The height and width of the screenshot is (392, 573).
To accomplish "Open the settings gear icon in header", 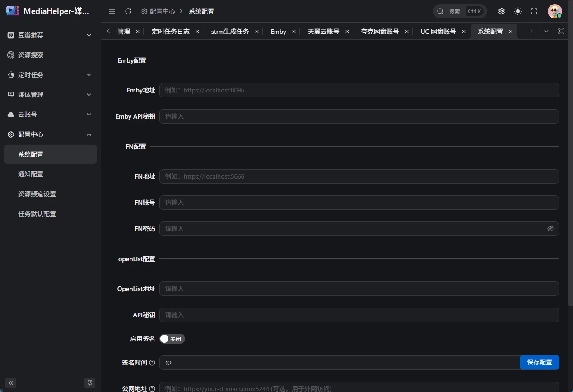I will point(501,11).
